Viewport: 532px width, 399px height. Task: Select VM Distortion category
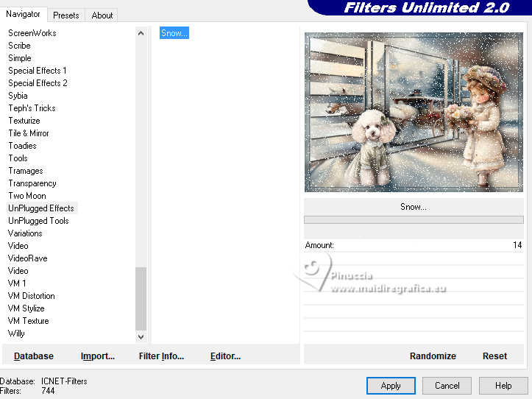coord(31,296)
